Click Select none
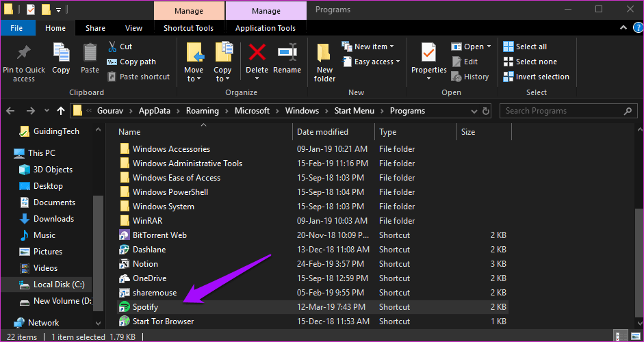This screenshot has height=342, width=644. (x=530, y=62)
